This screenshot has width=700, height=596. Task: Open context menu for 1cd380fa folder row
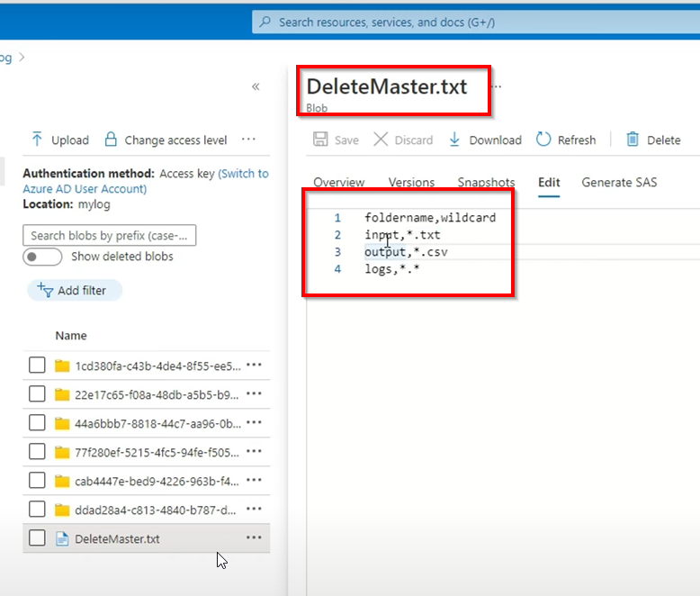click(254, 365)
